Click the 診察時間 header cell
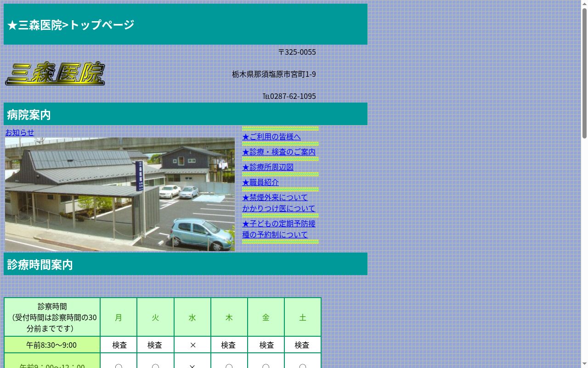The image size is (588, 368). [52, 317]
